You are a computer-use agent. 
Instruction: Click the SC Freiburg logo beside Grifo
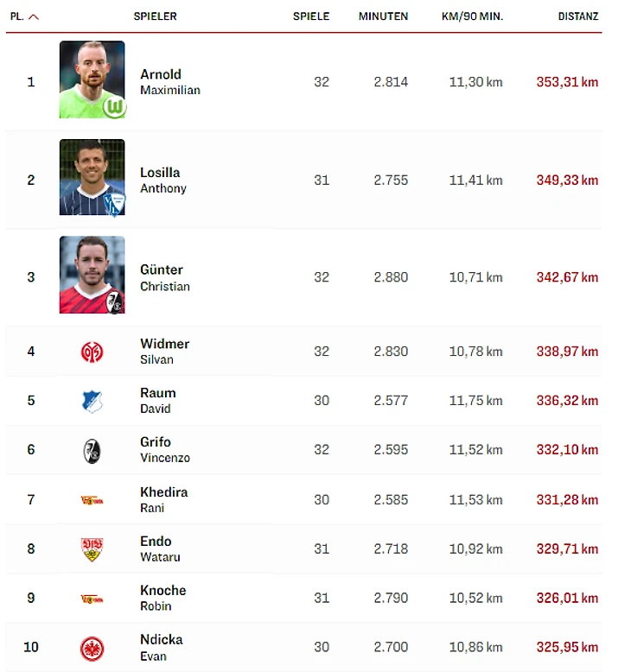point(92,450)
